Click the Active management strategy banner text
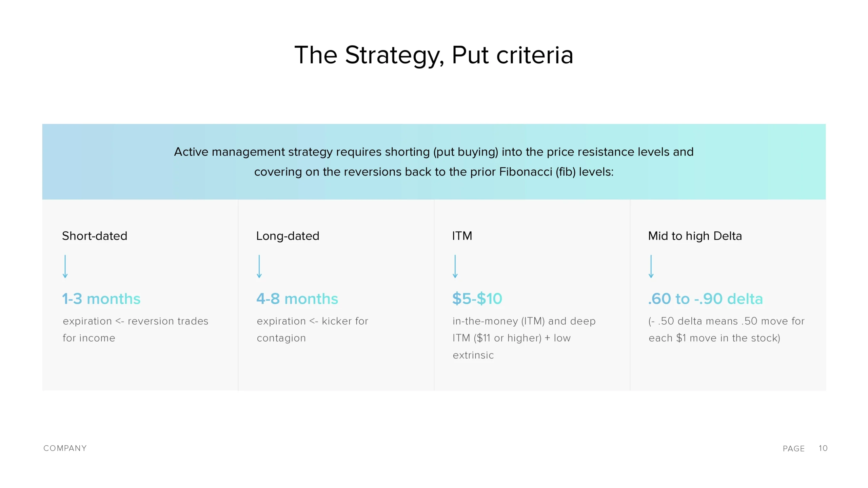The image size is (868, 488). tap(434, 162)
